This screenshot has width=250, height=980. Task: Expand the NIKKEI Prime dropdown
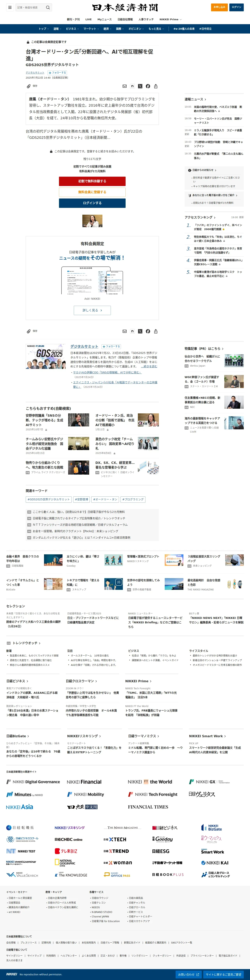(x=171, y=19)
